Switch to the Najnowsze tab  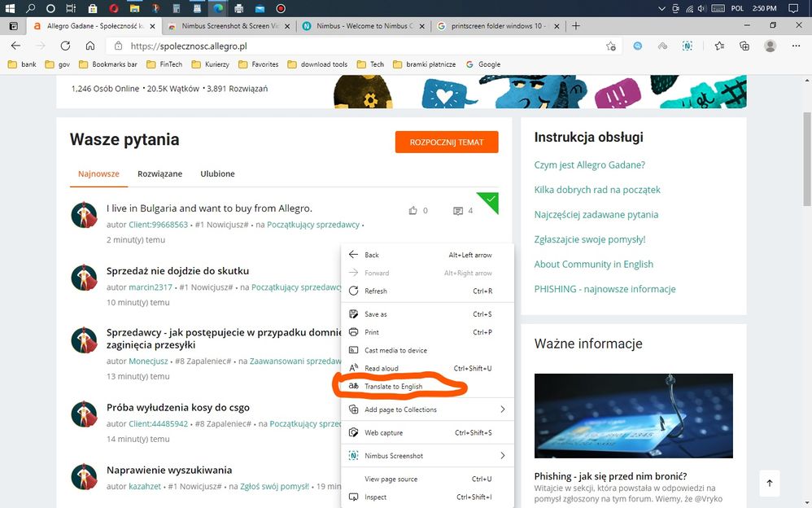click(x=98, y=173)
